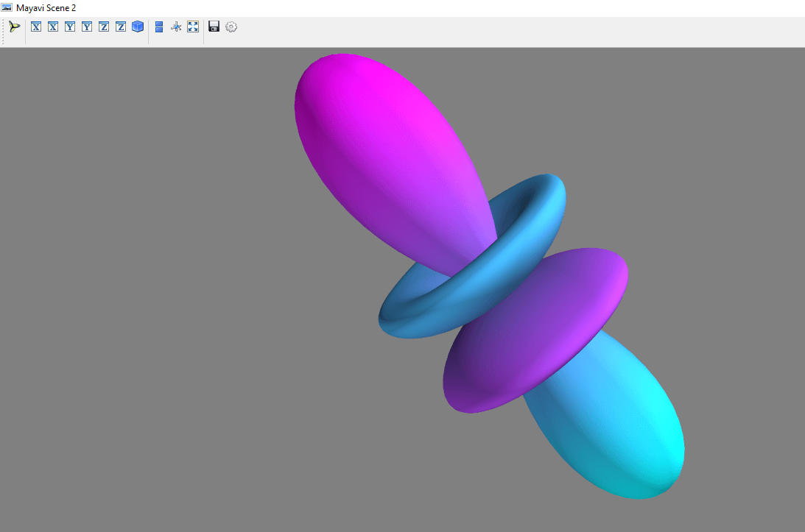The image size is (805, 532).
Task: View the scene down the negative Z axis
Action: point(120,26)
